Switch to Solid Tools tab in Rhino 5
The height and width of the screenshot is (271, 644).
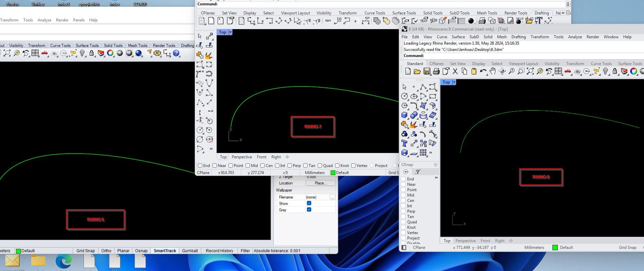tap(113, 46)
